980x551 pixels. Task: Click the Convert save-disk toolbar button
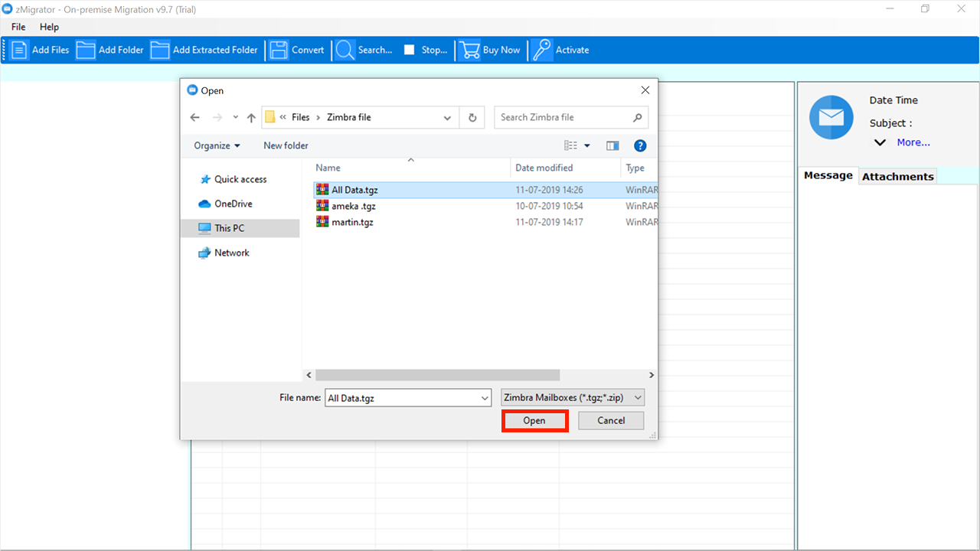[297, 50]
